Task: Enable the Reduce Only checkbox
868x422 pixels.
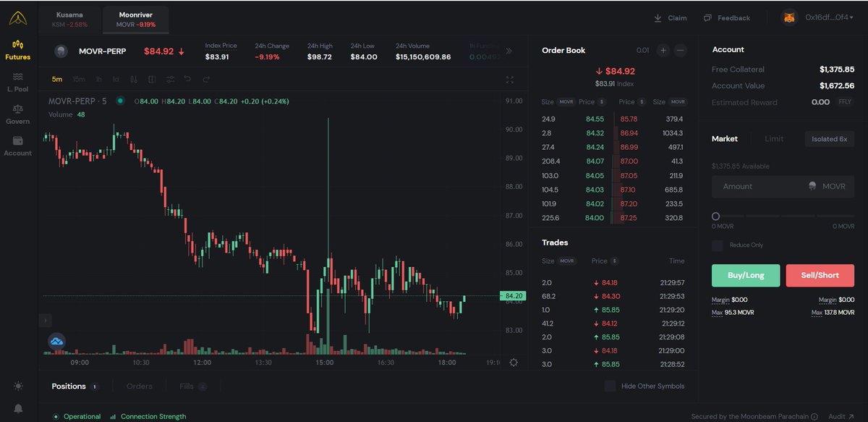Action: [x=718, y=245]
